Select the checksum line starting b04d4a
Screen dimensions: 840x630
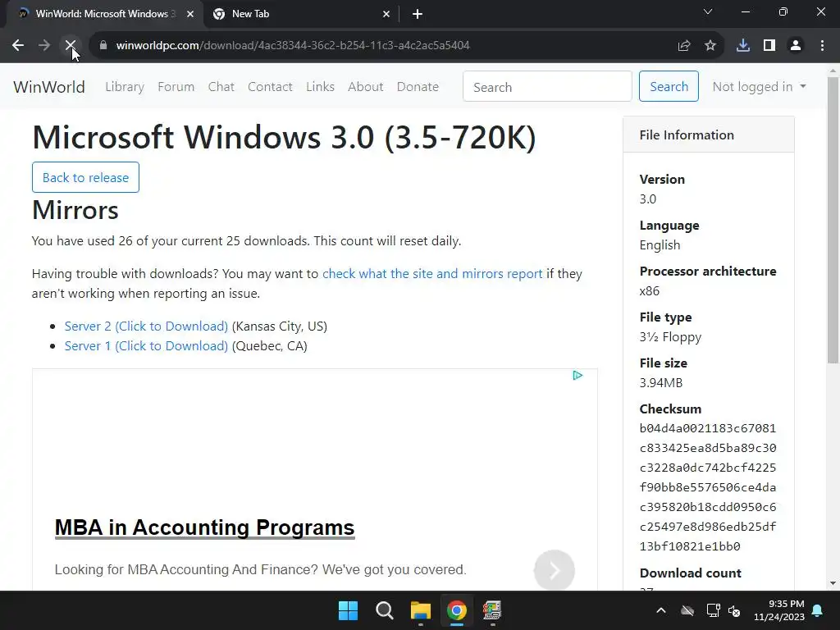708,428
